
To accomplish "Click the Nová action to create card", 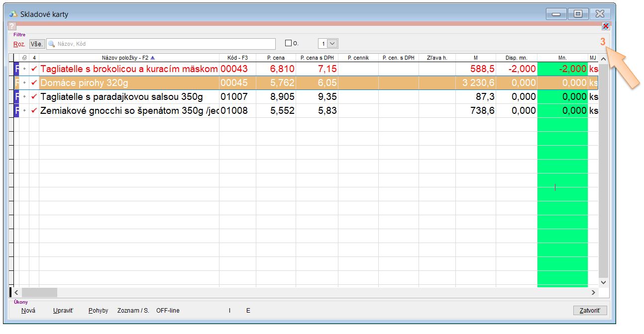I will tap(28, 311).
